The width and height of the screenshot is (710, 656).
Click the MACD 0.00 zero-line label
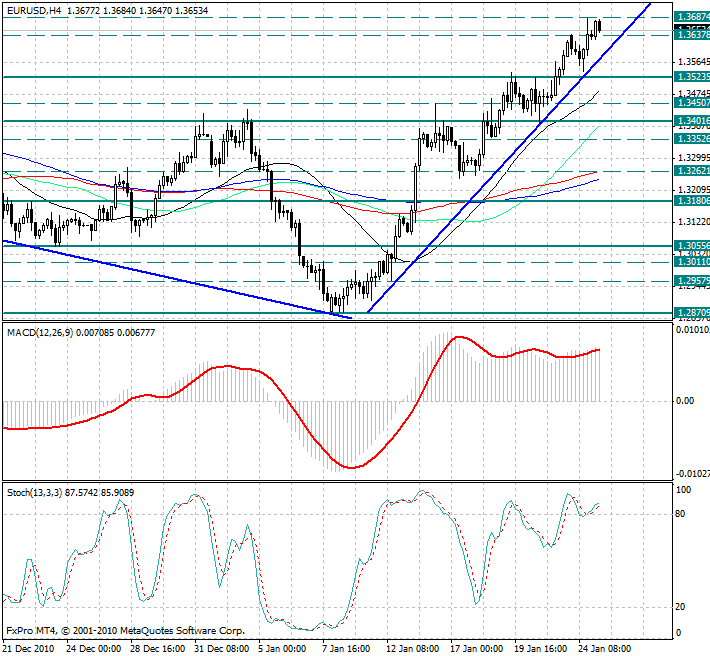click(x=685, y=401)
